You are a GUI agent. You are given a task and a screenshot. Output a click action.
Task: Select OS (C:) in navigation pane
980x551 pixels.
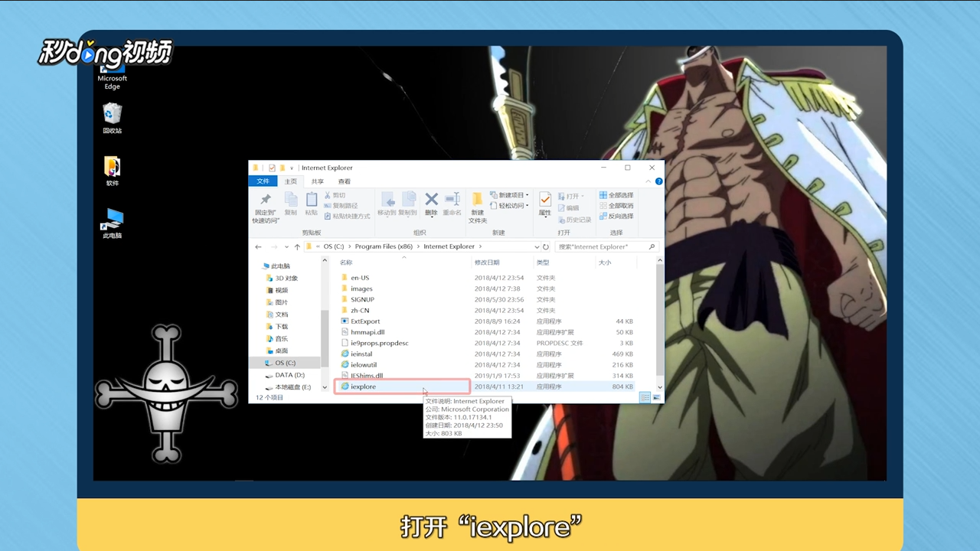click(286, 363)
